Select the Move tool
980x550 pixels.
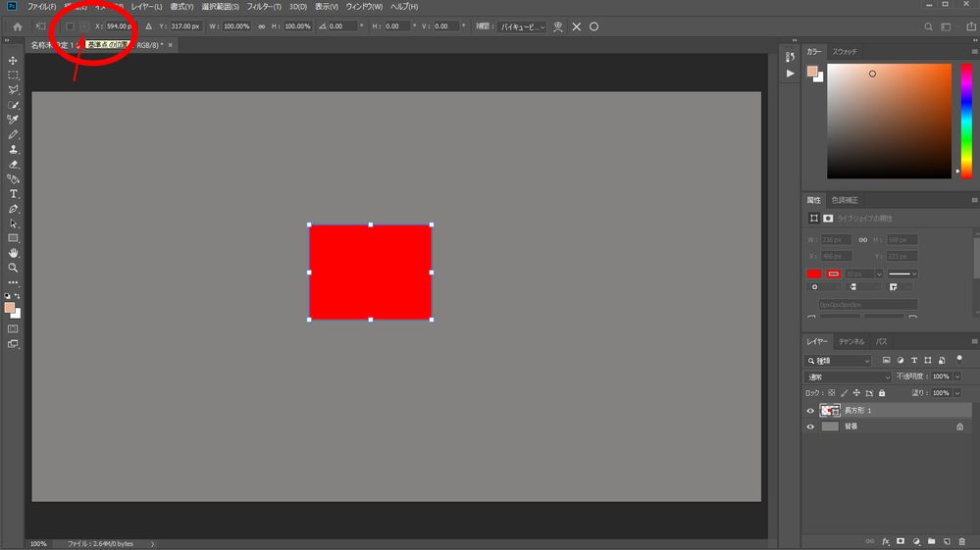coord(13,61)
